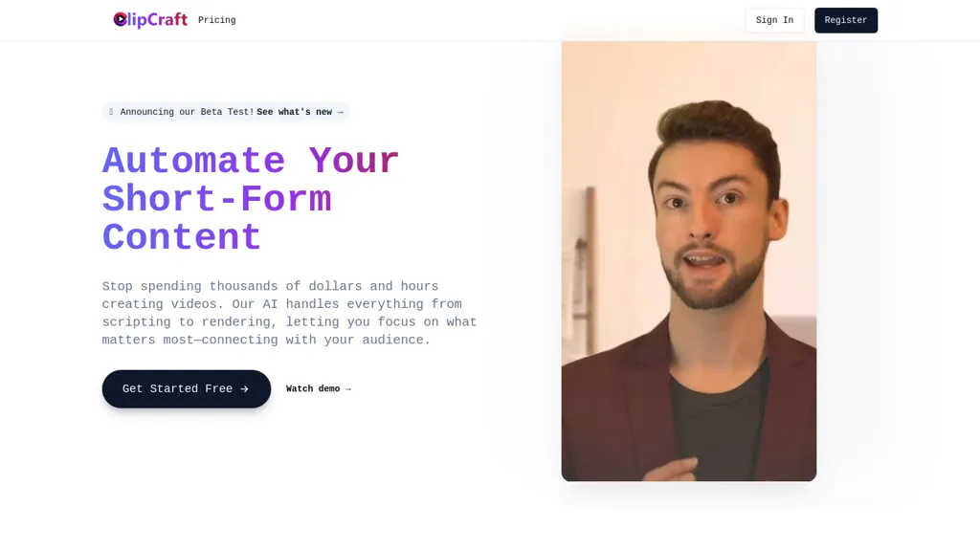Click the arrow icon inside Get Started Free
980x551 pixels.
click(244, 388)
